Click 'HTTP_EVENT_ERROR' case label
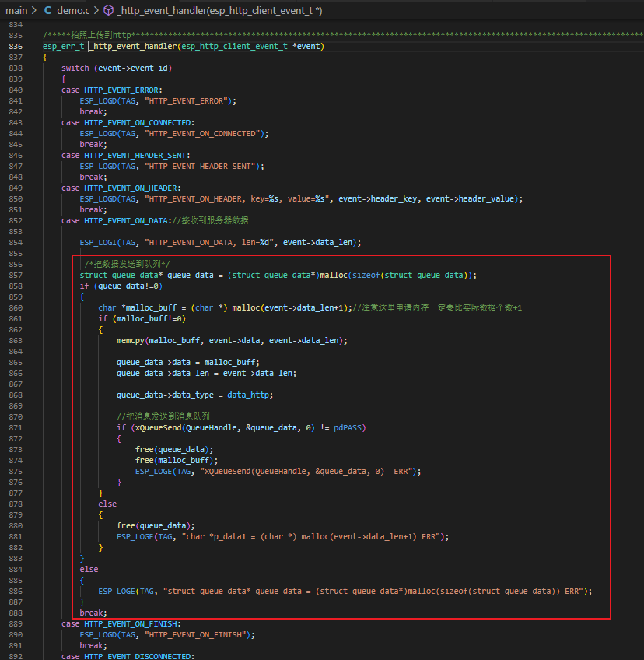 click(121, 90)
